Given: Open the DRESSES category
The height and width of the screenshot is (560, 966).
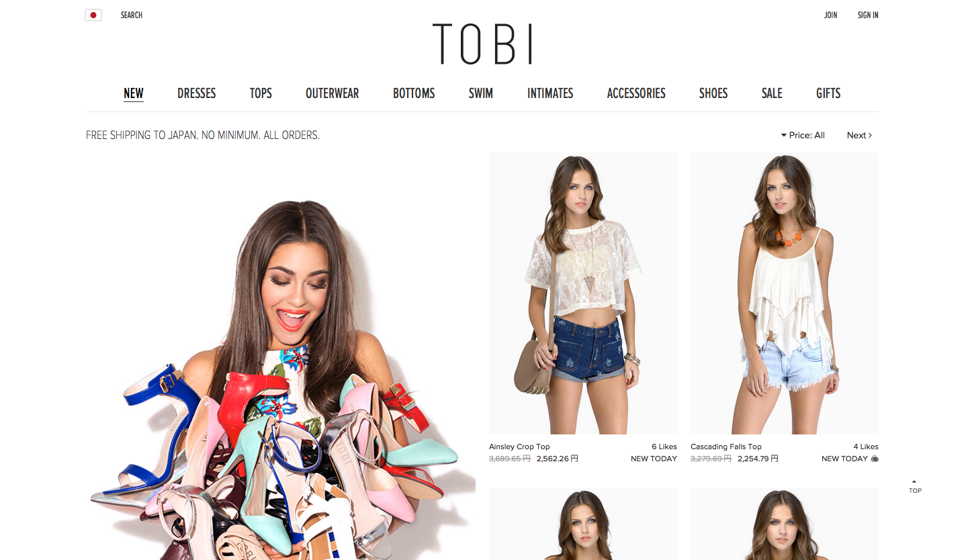Looking at the screenshot, I should 197,93.
